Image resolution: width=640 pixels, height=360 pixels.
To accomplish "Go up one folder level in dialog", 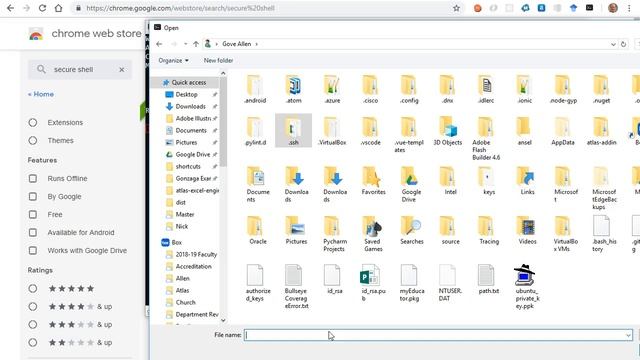I will pyautogui.click(x=196, y=44).
